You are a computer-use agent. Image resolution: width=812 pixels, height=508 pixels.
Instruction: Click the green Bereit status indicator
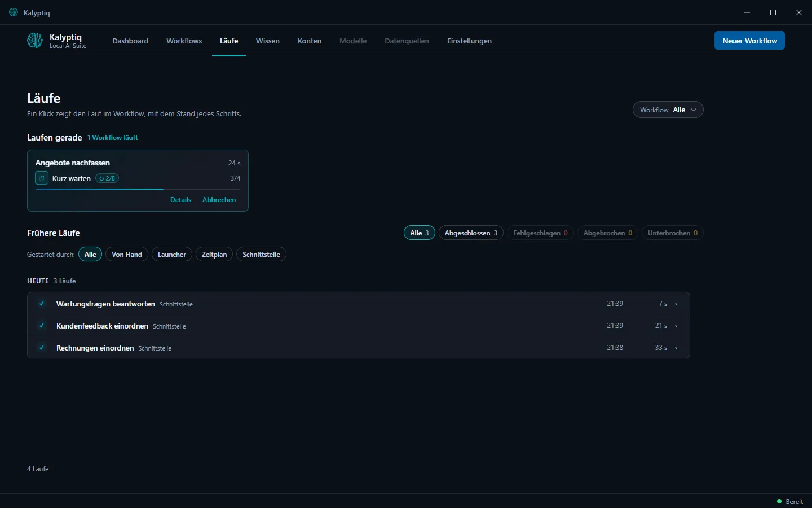coord(790,501)
